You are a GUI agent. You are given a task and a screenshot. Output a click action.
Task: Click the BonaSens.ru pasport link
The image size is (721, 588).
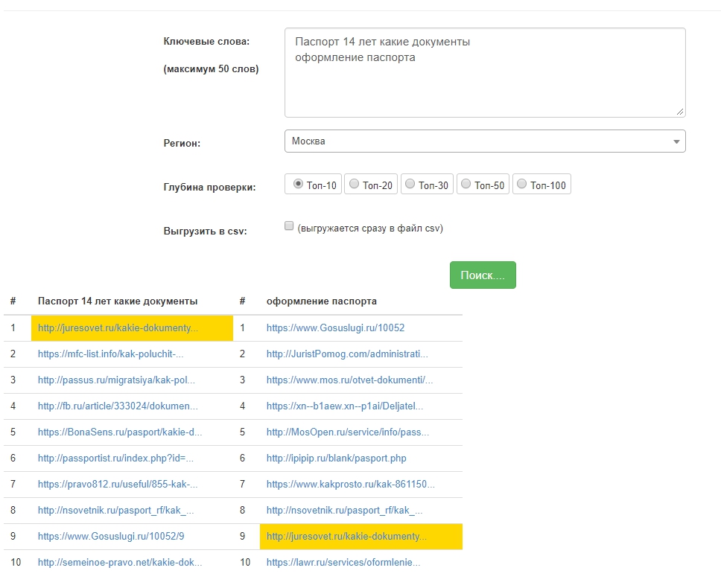pyautogui.click(x=120, y=432)
